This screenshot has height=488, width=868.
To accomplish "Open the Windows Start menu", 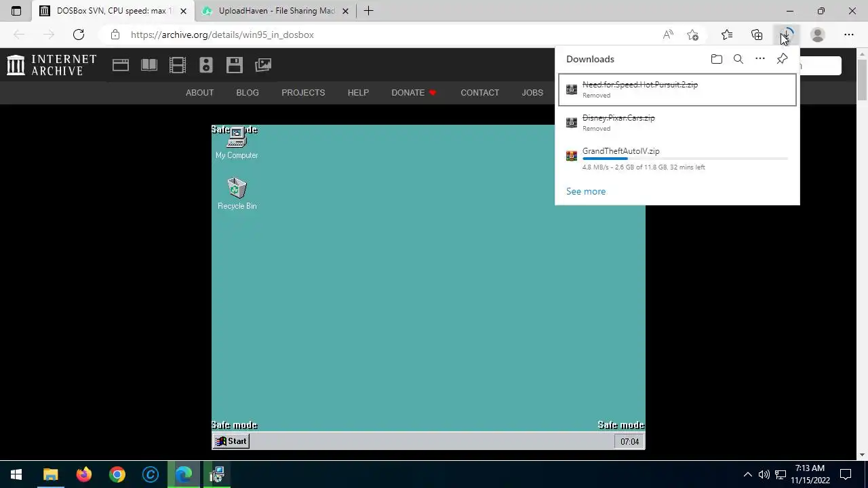I will pyautogui.click(x=16, y=474).
